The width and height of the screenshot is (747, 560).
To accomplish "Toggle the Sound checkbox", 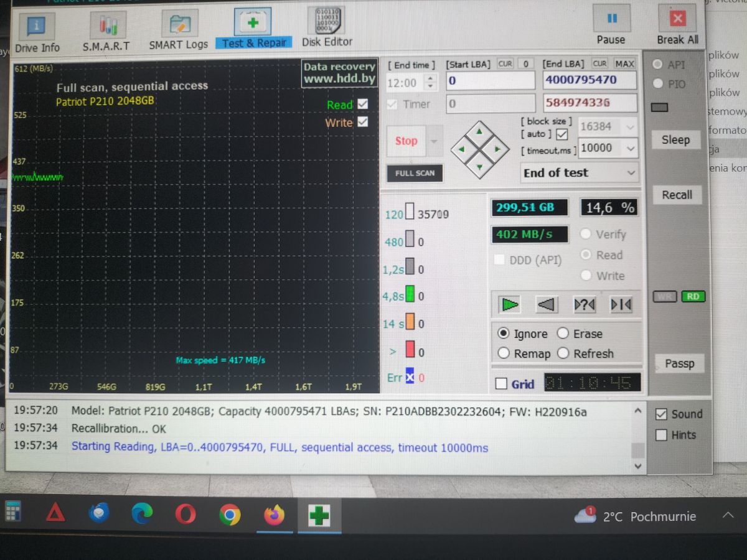I will point(662,414).
